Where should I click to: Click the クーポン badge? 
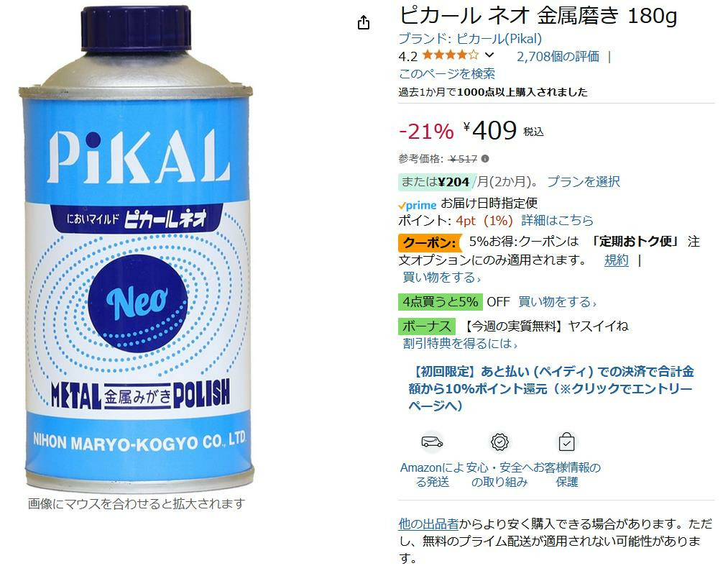coord(430,242)
